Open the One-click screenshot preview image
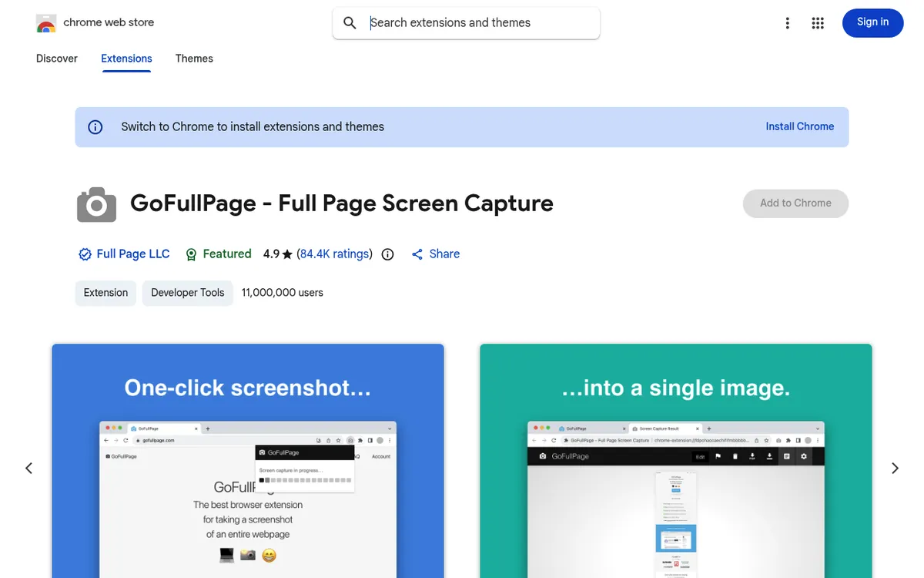The width and height of the screenshot is (924, 578). [x=248, y=461]
